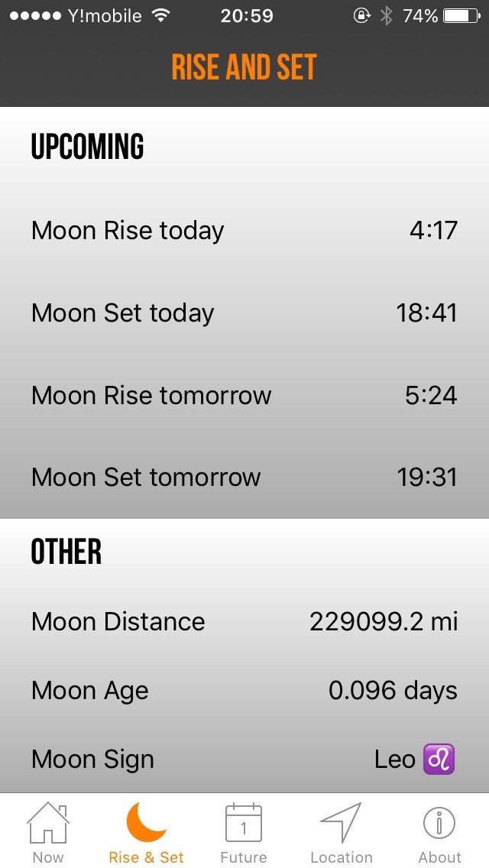Open the Now home tab icon
489x868 pixels.
(x=48, y=824)
